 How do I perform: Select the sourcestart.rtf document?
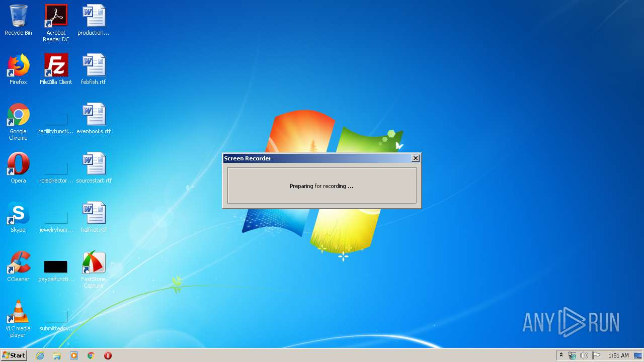[94, 168]
